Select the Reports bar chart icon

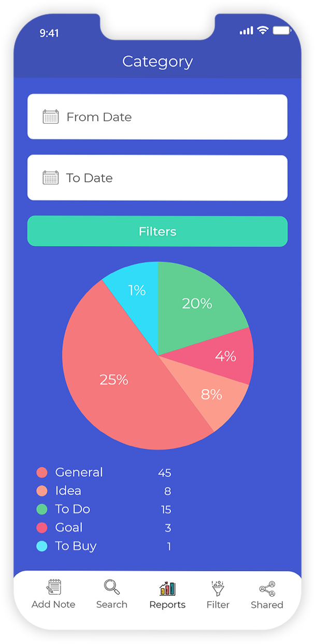click(x=167, y=588)
